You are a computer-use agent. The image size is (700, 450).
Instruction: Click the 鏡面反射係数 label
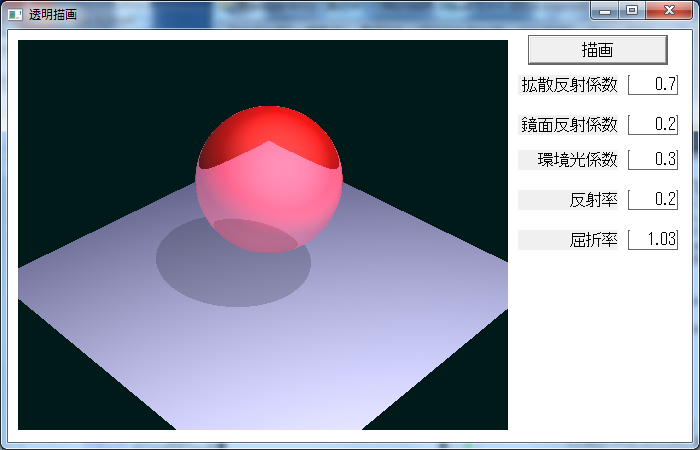click(x=568, y=125)
